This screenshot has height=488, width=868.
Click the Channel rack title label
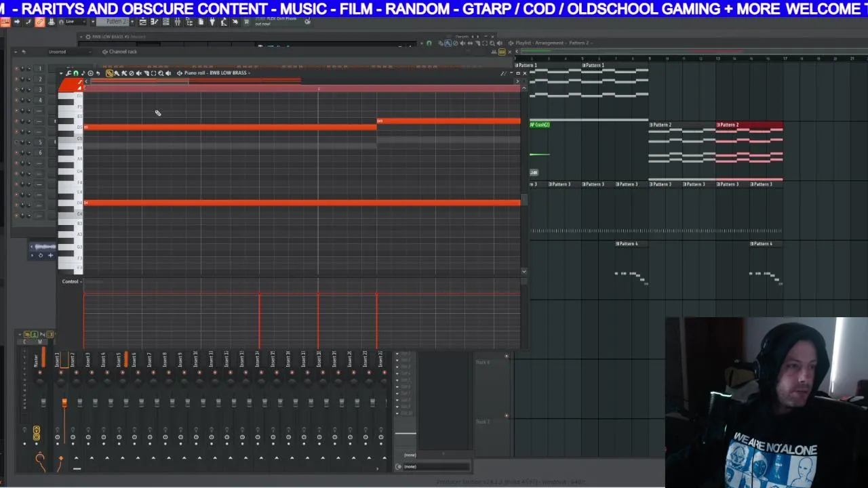pyautogui.click(x=123, y=52)
